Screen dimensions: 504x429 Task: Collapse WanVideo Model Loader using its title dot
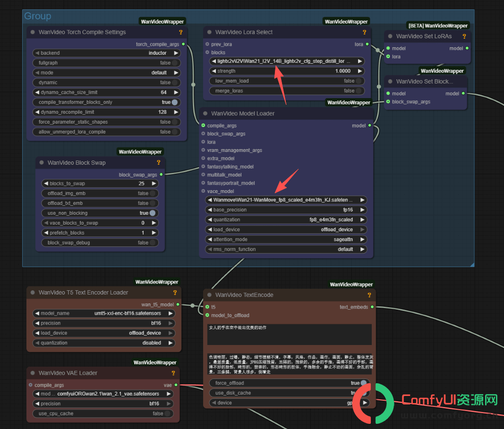[205, 113]
